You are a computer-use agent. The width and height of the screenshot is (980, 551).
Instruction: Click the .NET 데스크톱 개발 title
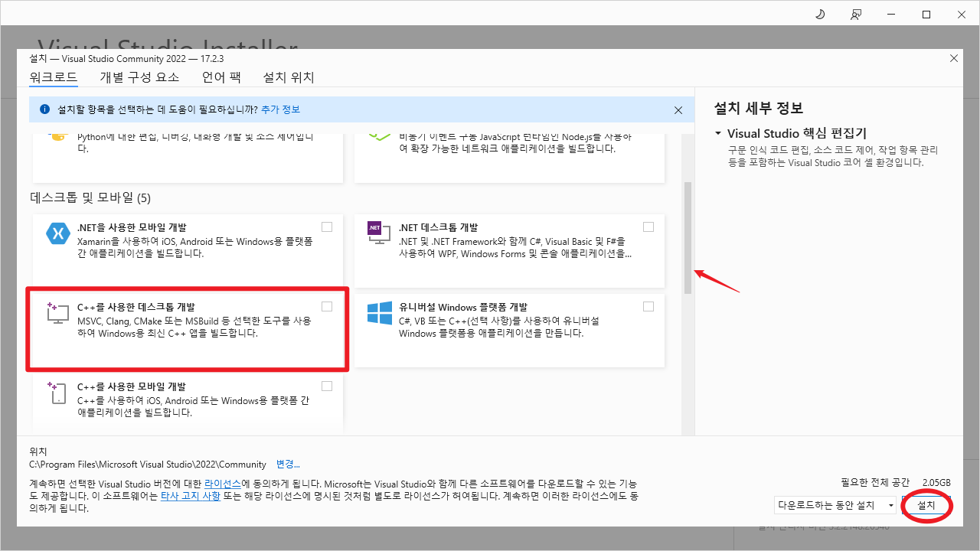(438, 227)
